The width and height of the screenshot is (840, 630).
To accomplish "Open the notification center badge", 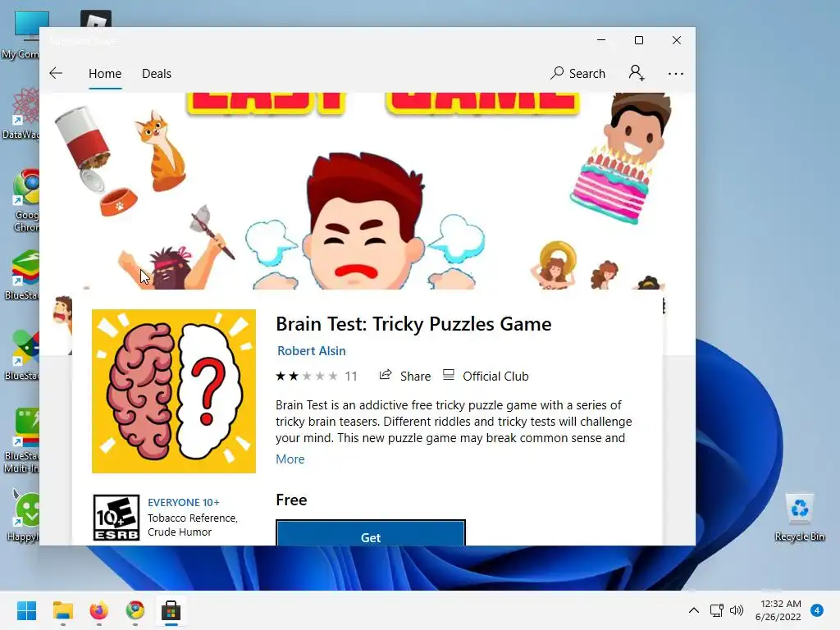I will [817, 609].
